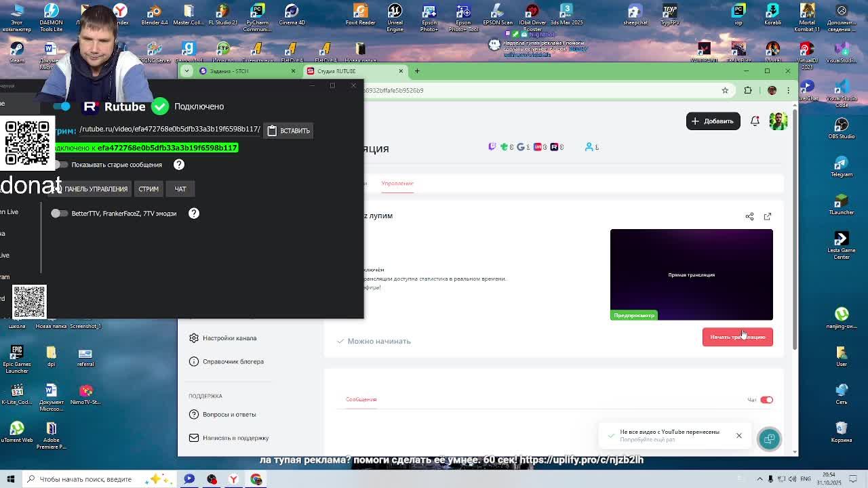868x488 pixels.
Task: Open Unreal Engine desktop shortcut
Action: tap(395, 18)
